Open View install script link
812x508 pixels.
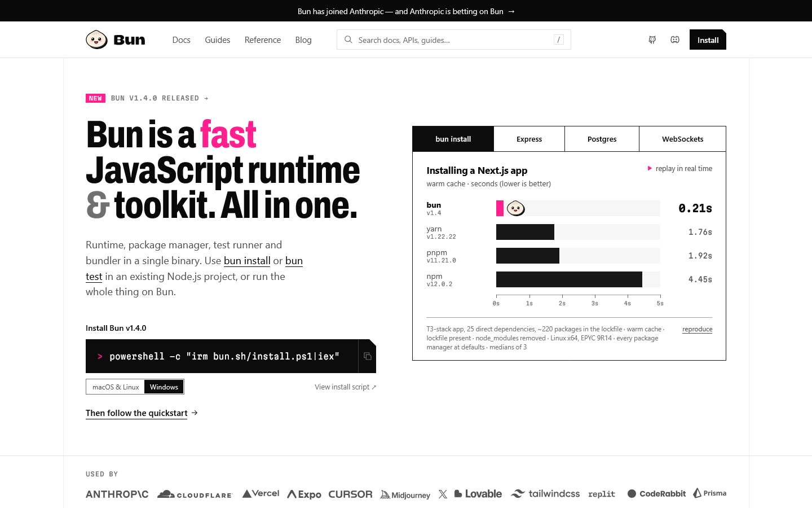pos(345,387)
